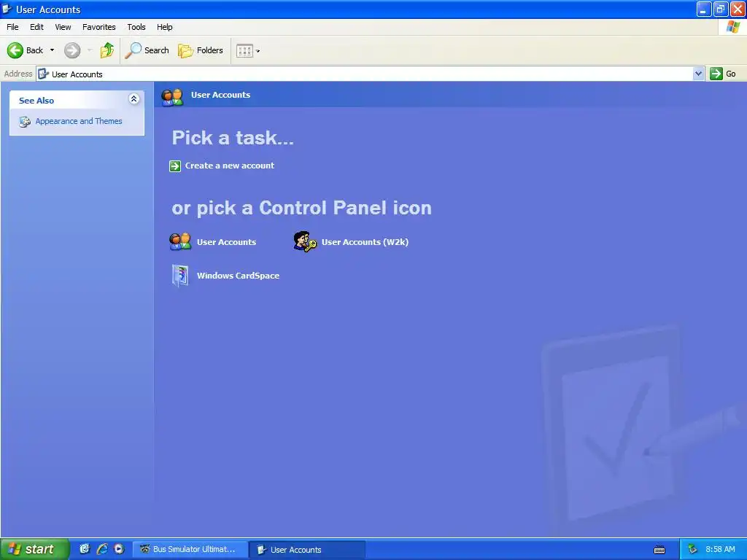
Task: Click the Search magnifier toolbar button
Action: (x=147, y=50)
